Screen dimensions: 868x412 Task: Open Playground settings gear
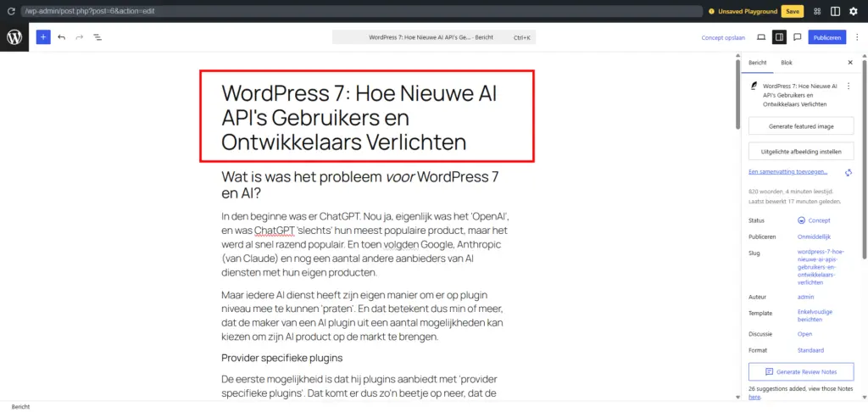tap(853, 11)
